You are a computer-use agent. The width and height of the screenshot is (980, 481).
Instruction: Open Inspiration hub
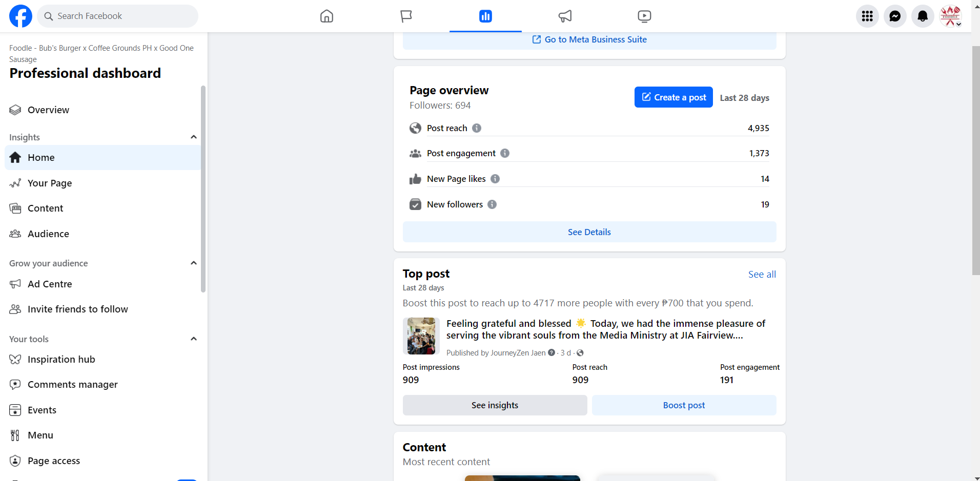[103, 359]
